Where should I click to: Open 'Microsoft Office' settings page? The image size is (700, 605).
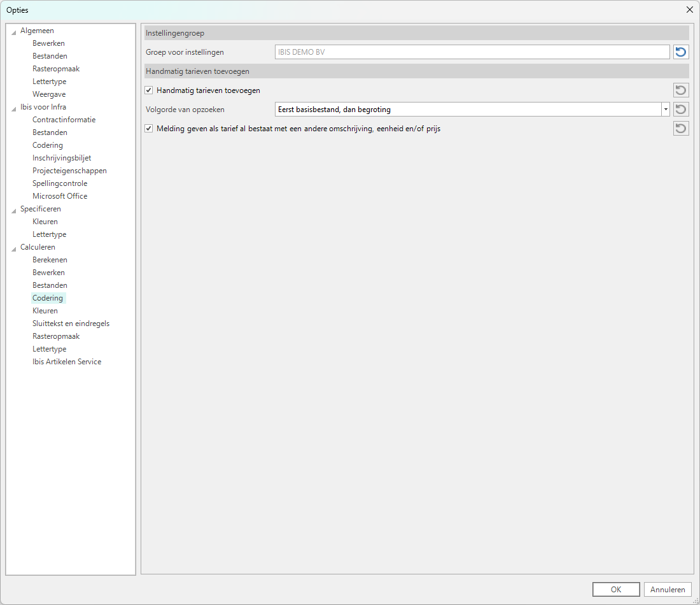[x=60, y=196]
